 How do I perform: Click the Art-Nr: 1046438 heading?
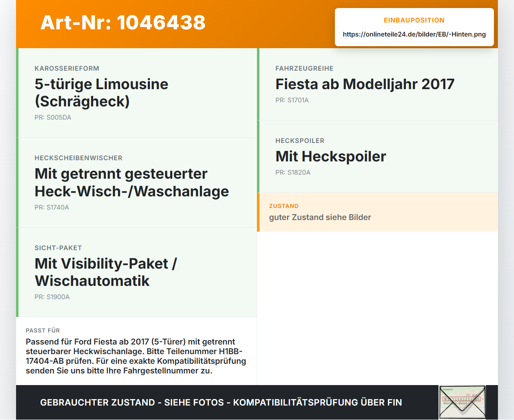(x=123, y=22)
